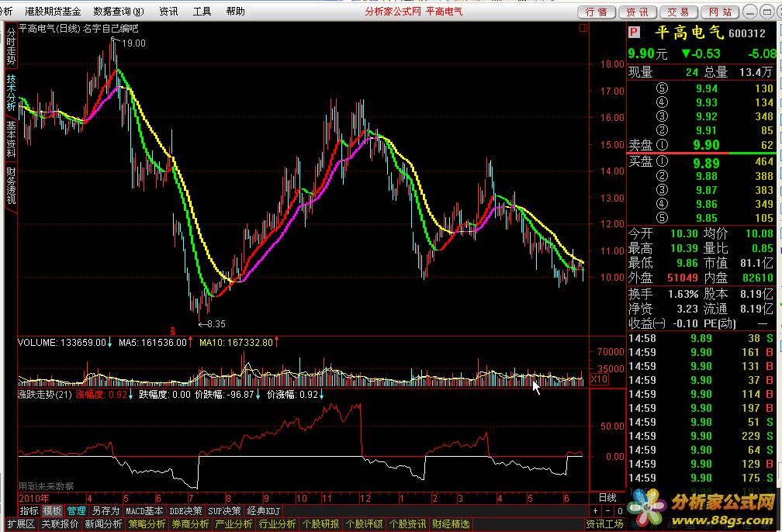Click the 涨跌走势(21) indicator name
The height and width of the screenshot is (532, 782).
point(45,395)
